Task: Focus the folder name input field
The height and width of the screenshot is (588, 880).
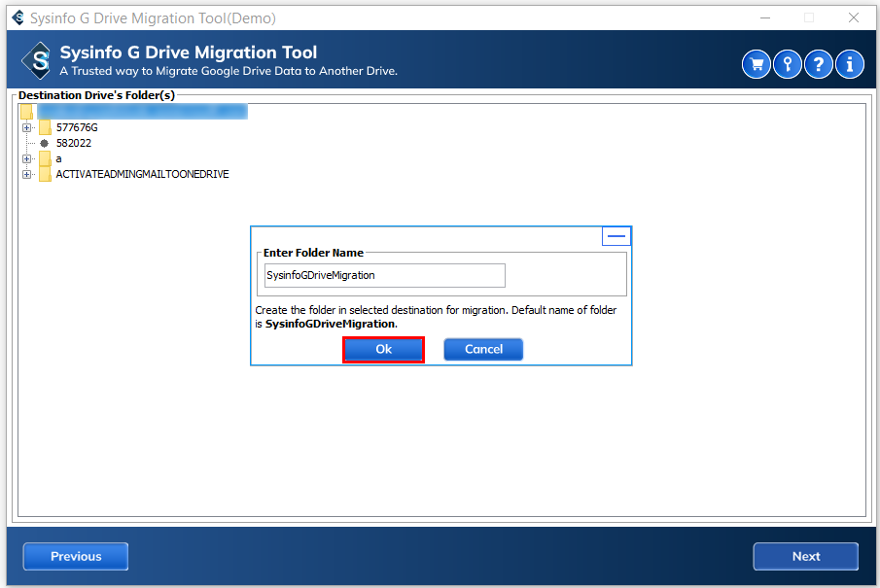Action: point(384,275)
